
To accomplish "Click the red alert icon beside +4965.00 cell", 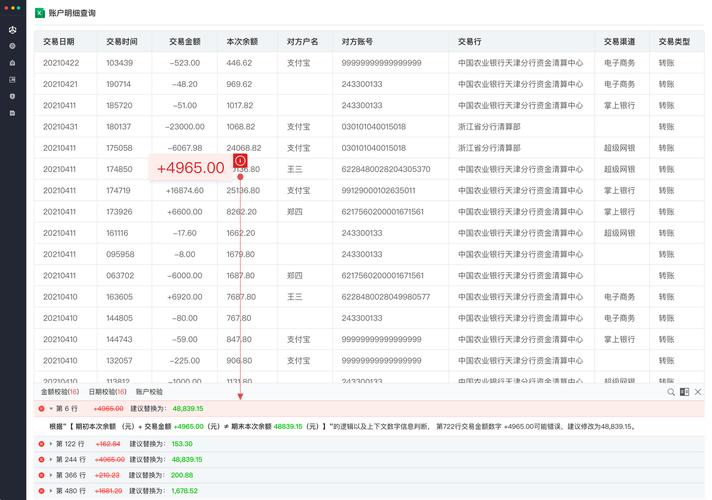I will [240, 160].
